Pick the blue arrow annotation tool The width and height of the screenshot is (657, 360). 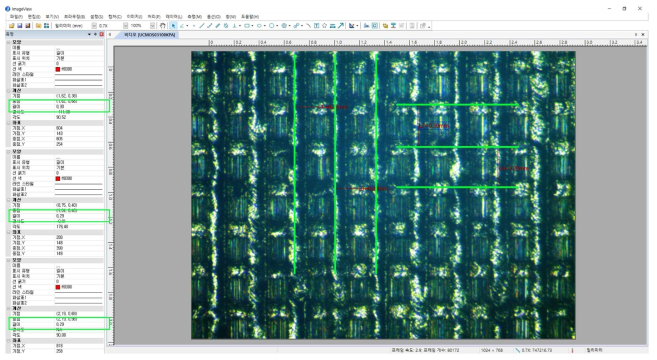[341, 26]
